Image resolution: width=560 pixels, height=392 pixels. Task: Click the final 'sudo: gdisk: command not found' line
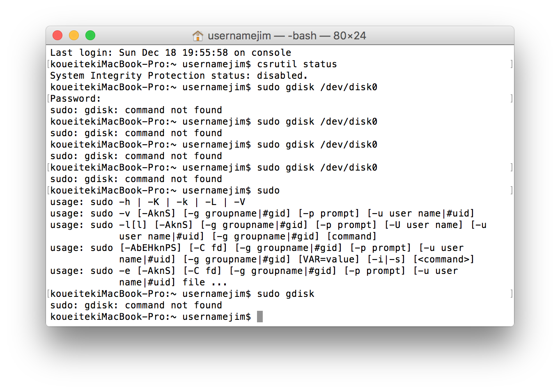136,305
